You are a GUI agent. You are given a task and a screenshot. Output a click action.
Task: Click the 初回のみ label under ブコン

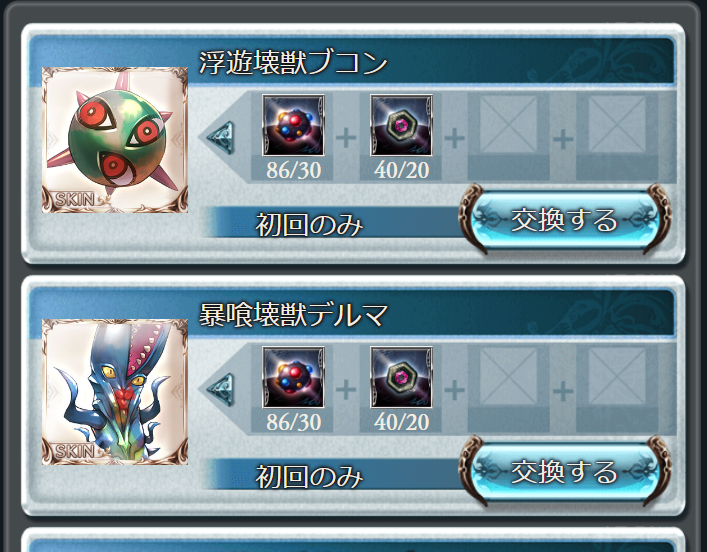click(309, 224)
